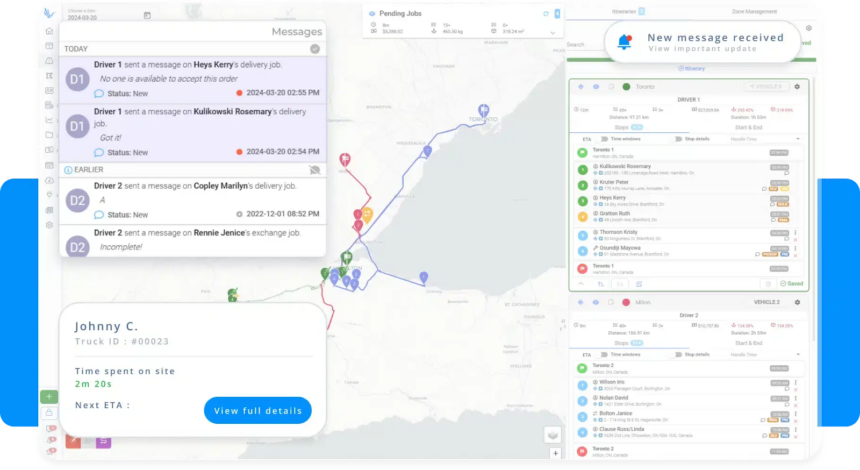The width and height of the screenshot is (860, 470).
Task: Toggle Time windows switch for Driver 1
Action: (602, 139)
